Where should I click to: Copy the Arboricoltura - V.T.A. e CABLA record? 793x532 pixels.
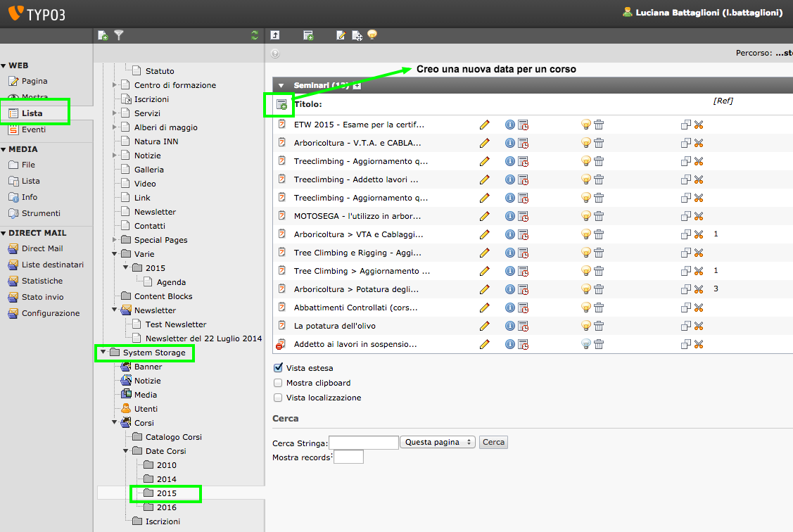click(686, 143)
